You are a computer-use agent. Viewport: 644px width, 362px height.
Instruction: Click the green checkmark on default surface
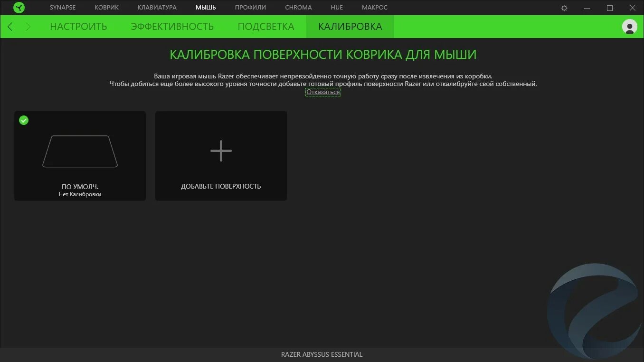coord(24,120)
